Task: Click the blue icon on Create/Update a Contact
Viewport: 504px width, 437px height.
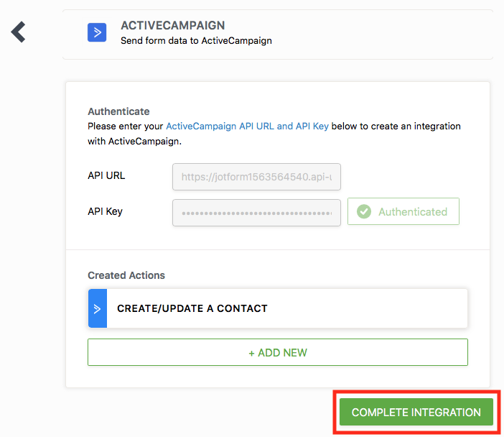Action: tap(98, 308)
